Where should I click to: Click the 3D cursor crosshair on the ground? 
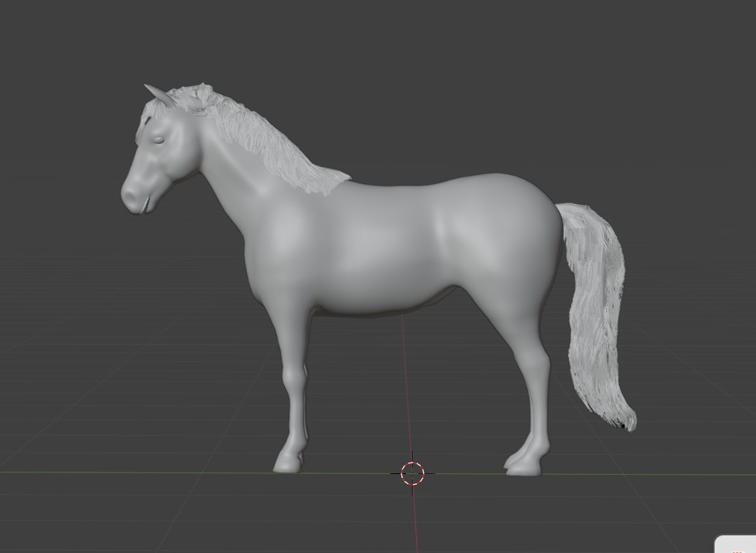[x=412, y=473]
